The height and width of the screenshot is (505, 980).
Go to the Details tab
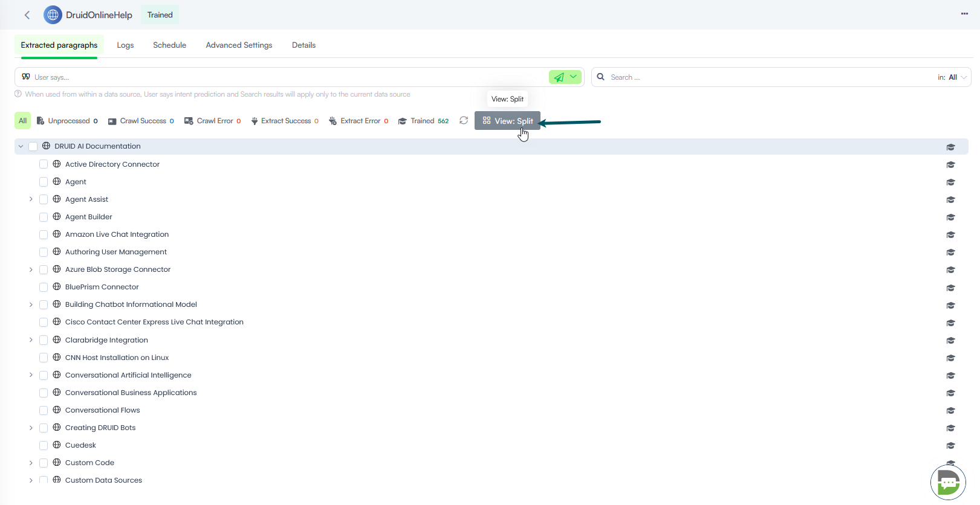point(304,45)
